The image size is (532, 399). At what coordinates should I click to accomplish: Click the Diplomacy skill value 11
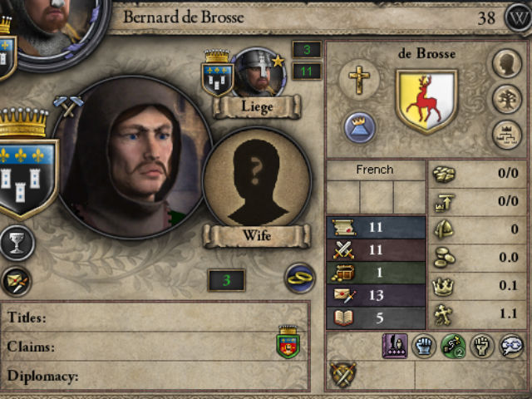click(x=376, y=227)
